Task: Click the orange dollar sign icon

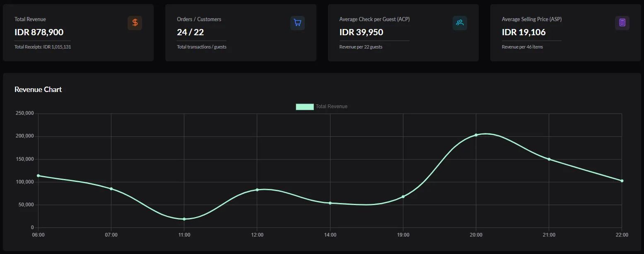Action: click(135, 23)
